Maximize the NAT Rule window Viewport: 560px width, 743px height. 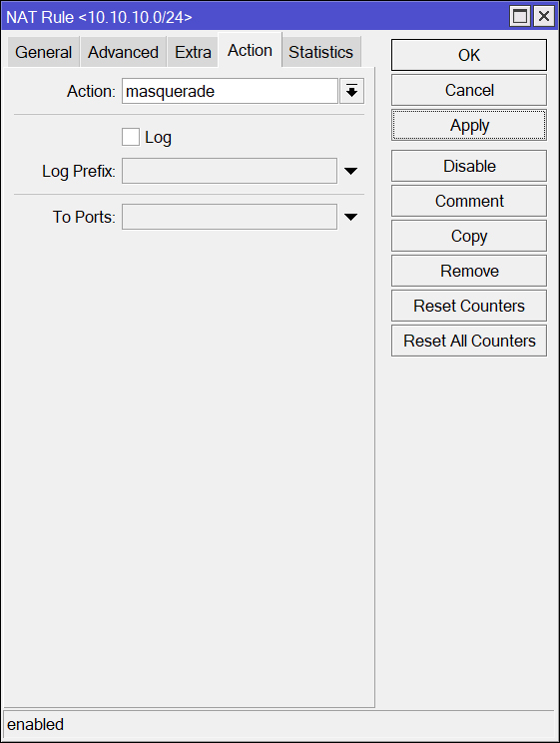point(520,17)
